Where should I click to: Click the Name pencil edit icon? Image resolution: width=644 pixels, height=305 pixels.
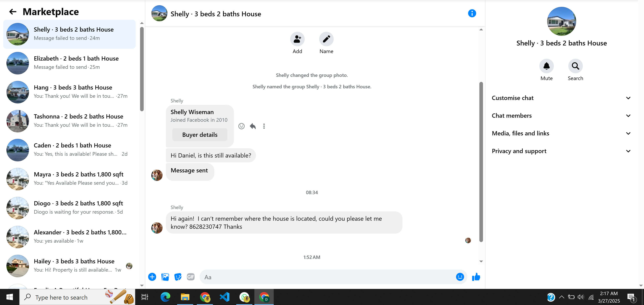click(326, 39)
